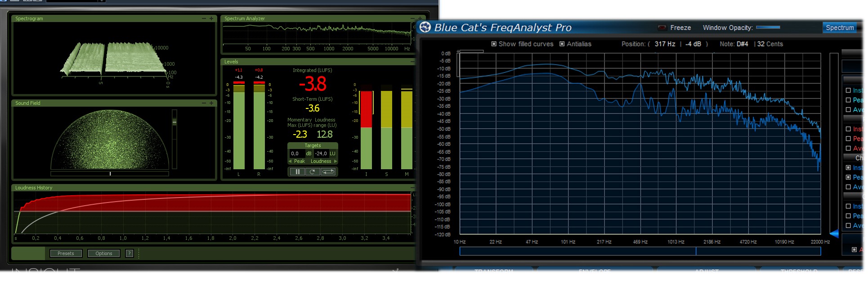Click the L channel level meter

click(239, 126)
